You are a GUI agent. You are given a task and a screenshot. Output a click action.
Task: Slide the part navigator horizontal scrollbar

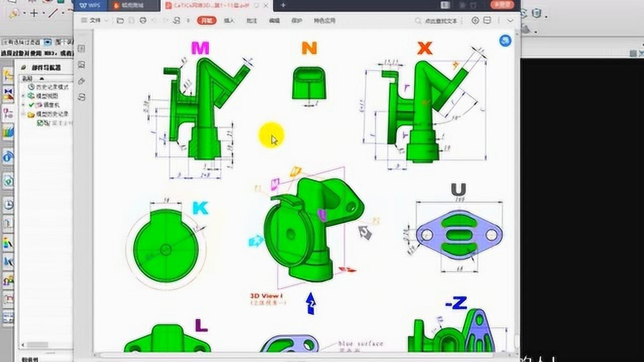(x=38, y=345)
